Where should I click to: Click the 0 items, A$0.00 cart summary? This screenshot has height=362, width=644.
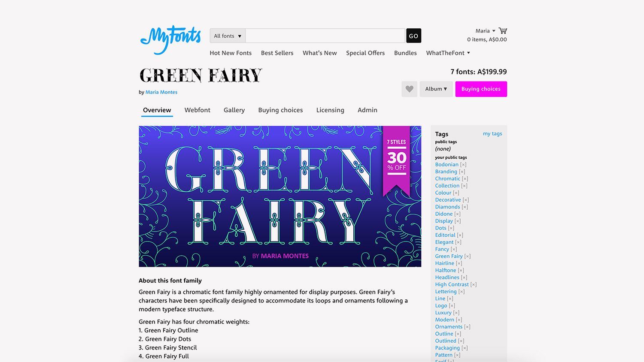(487, 39)
